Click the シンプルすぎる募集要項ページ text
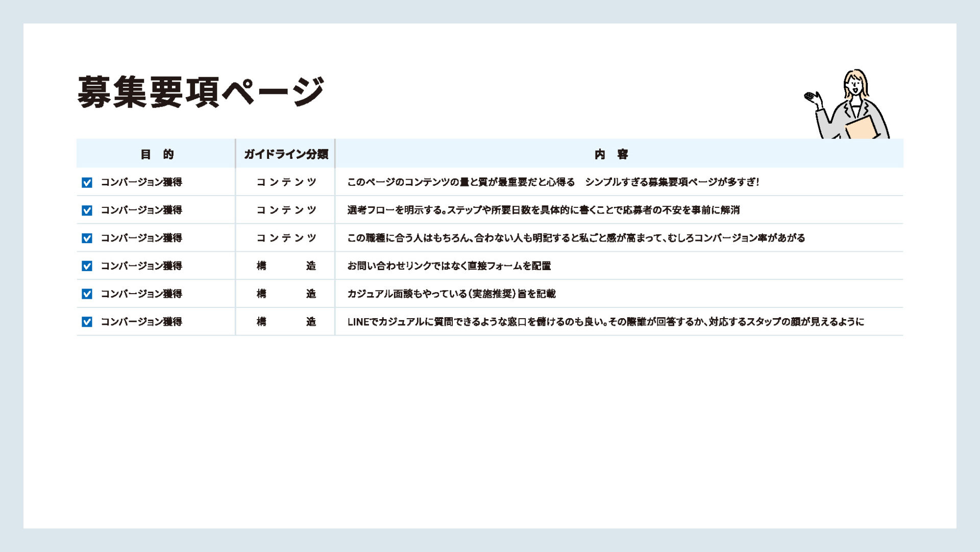 coord(672,182)
